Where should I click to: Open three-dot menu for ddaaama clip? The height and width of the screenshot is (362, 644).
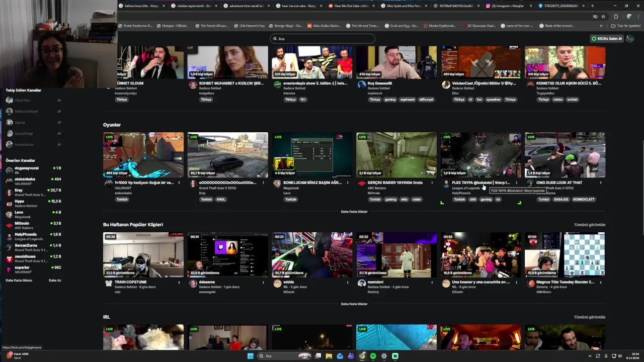point(263,282)
